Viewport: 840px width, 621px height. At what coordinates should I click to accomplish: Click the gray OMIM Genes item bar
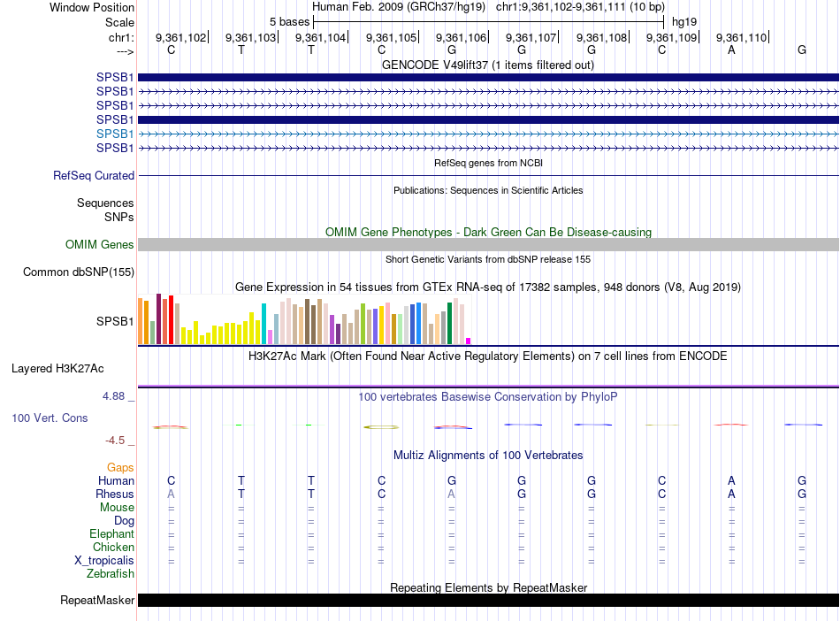tap(488, 245)
